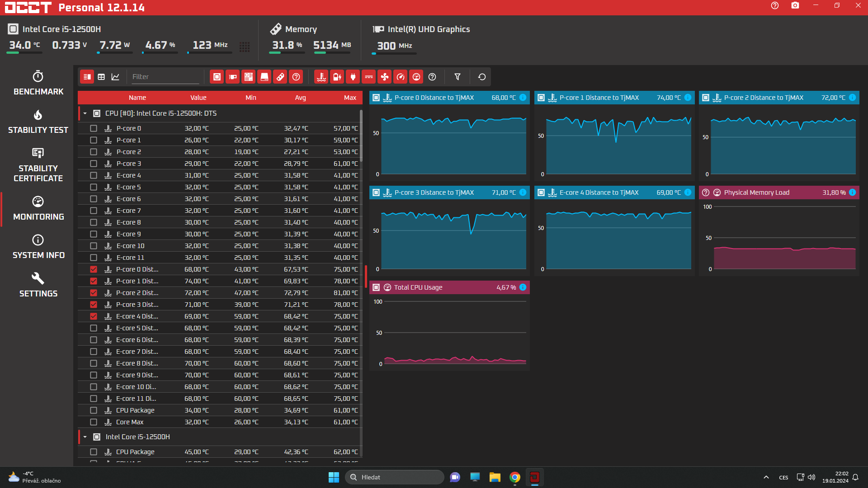The height and width of the screenshot is (488, 868).
Task: Check the P-core 3 temperature checkbox
Action: tap(94, 164)
